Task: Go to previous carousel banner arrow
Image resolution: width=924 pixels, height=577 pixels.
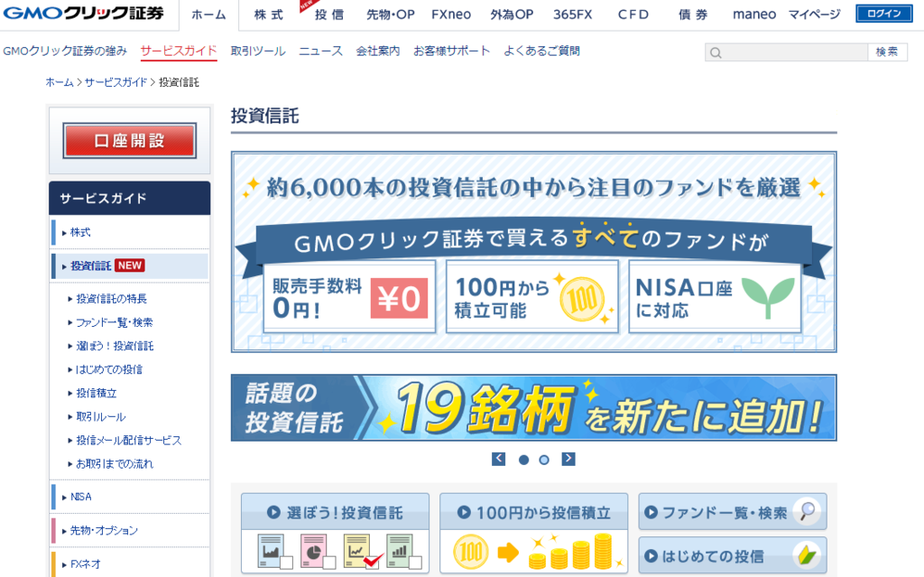Action: (498, 459)
